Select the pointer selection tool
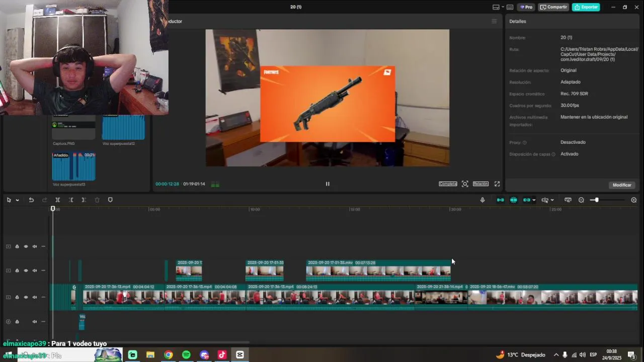644x362 pixels. click(9, 200)
